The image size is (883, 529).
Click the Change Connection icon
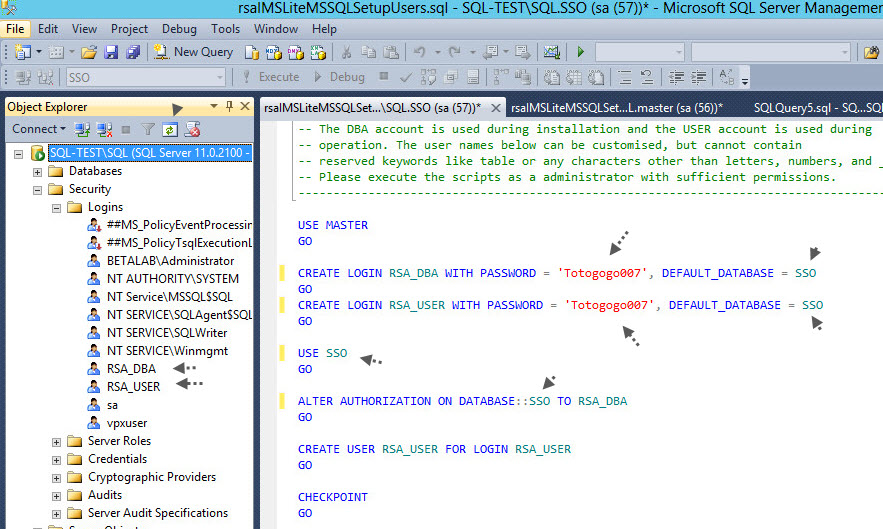[45, 77]
